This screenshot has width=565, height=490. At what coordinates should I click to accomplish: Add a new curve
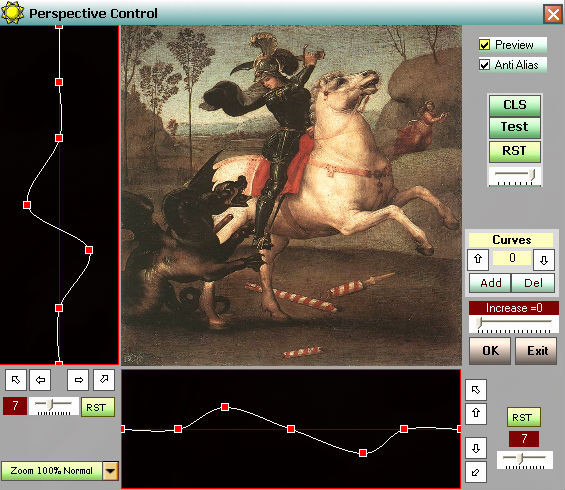490,283
